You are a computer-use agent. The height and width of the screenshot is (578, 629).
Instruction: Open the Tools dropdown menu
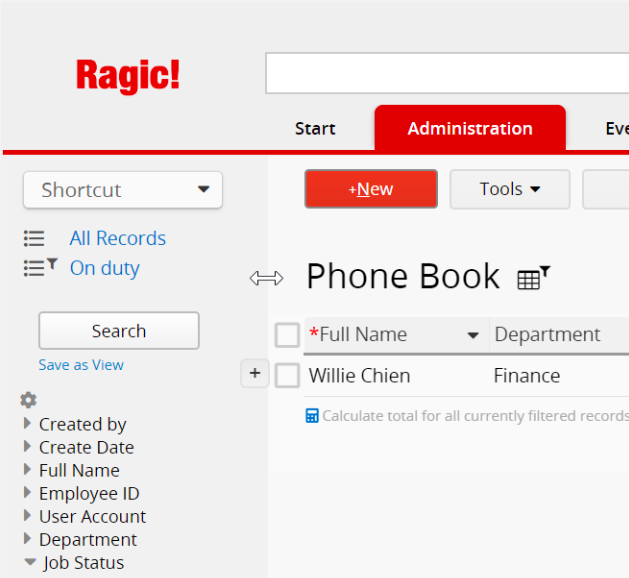point(510,189)
